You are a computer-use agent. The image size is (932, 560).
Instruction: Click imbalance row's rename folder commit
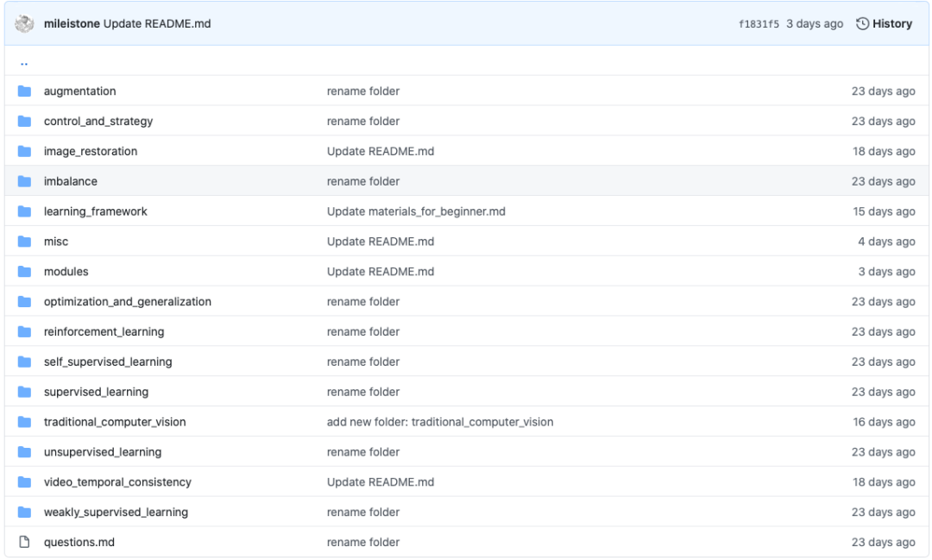pos(363,181)
